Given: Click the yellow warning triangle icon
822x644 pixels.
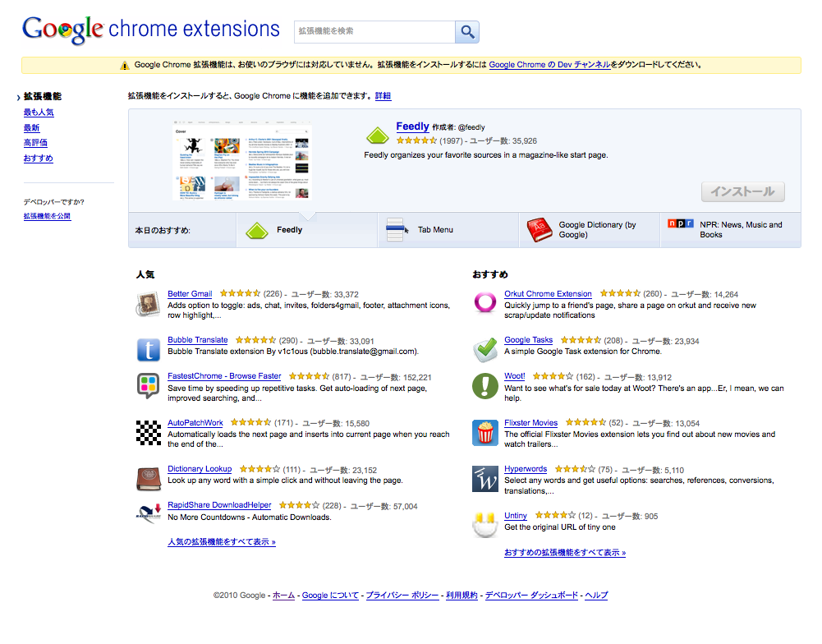Looking at the screenshot, I should pos(124,66).
